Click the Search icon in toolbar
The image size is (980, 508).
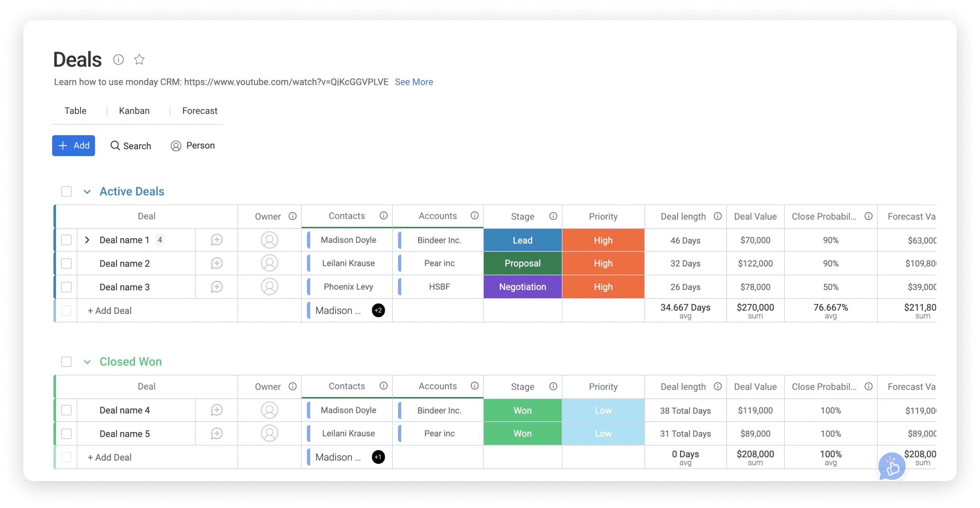coord(115,145)
